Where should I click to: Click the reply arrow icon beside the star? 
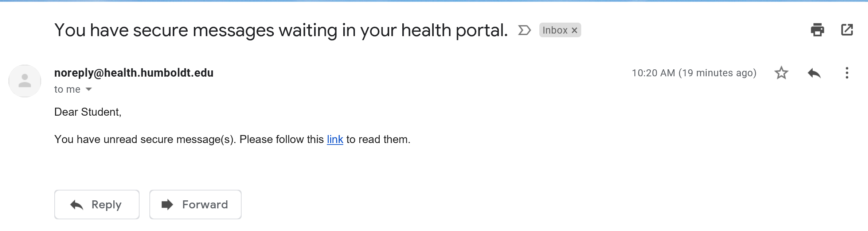click(x=814, y=73)
